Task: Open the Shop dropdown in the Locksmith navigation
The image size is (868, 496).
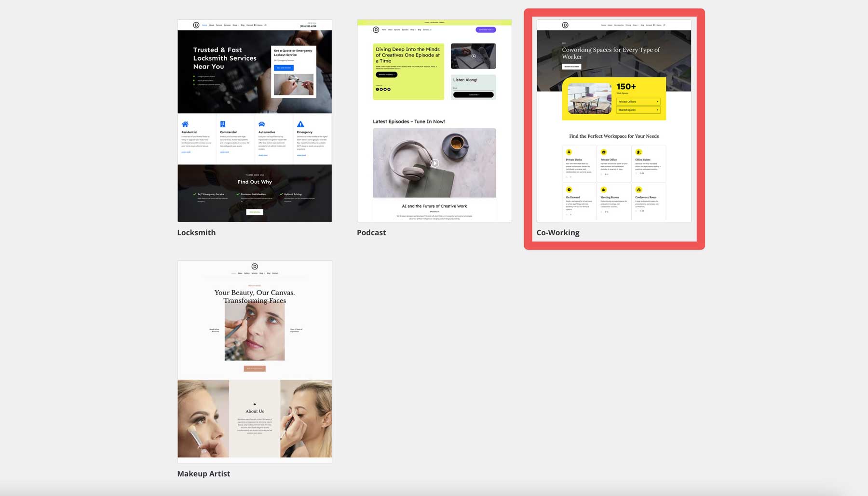Action: tap(235, 25)
